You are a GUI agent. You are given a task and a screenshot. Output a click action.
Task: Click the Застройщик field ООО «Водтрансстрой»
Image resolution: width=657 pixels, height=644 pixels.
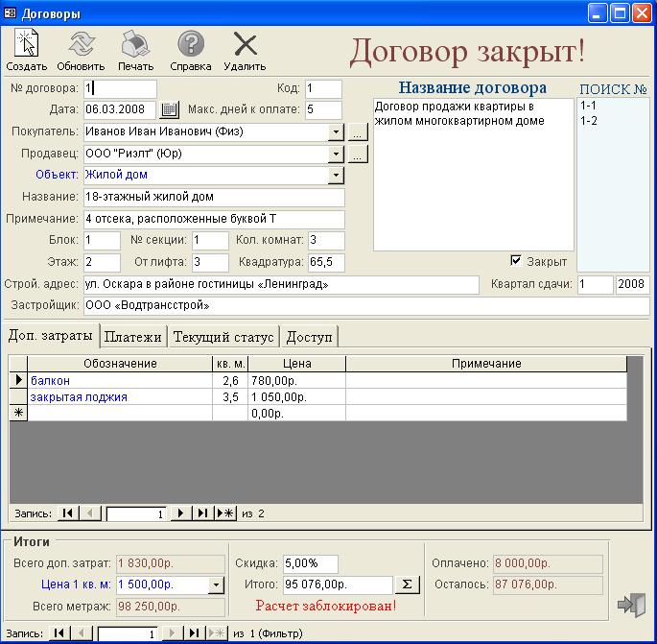(366, 305)
